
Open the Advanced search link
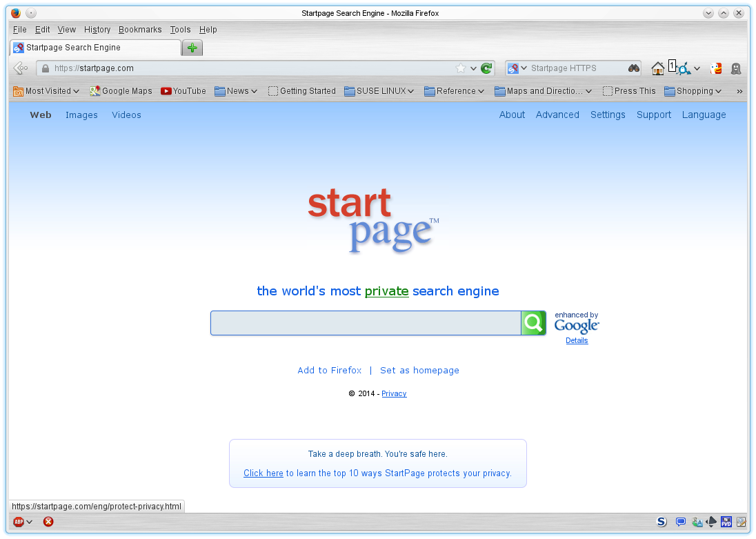557,115
